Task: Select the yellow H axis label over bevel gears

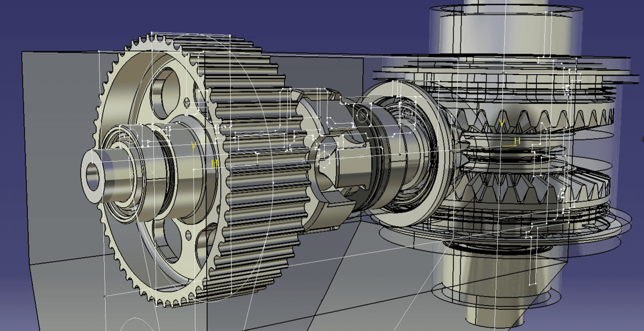Action: coord(517,141)
